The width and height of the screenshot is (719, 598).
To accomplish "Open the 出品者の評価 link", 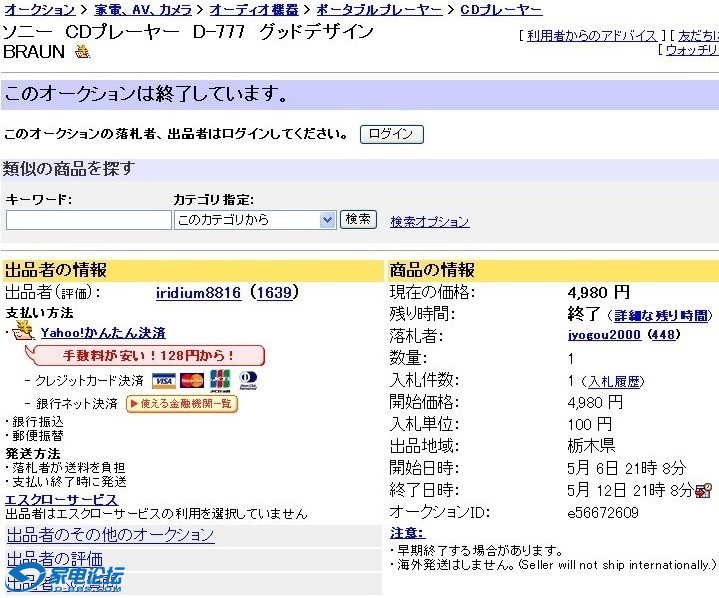I will click(x=55, y=559).
